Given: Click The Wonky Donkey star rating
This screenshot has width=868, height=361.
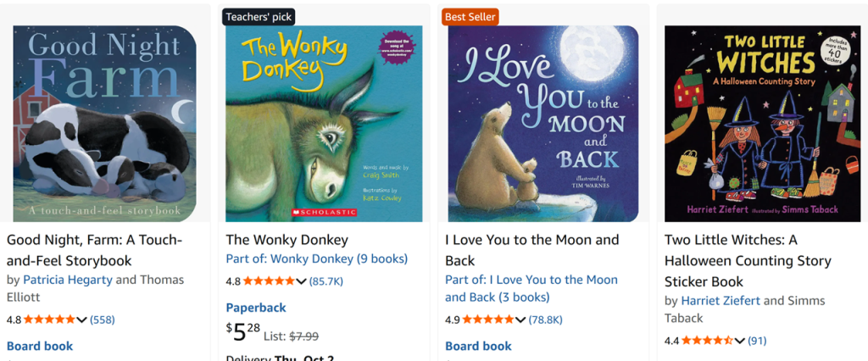Looking at the screenshot, I should pyautogui.click(x=268, y=280).
